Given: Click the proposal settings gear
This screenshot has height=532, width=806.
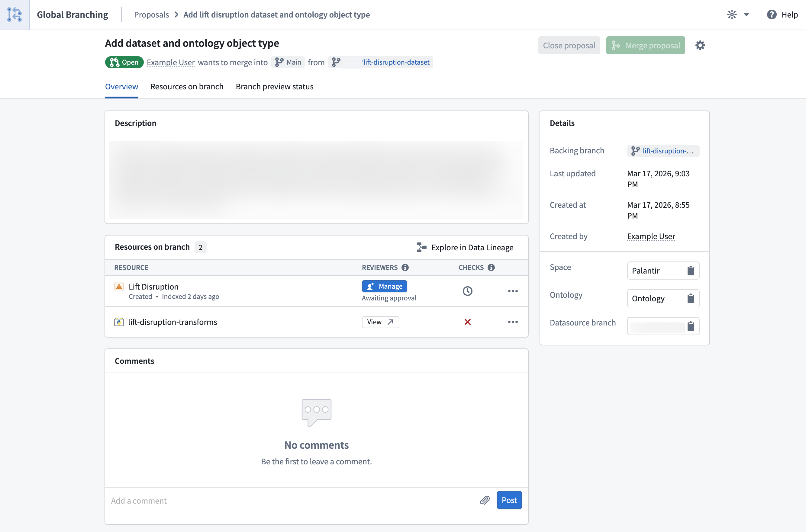Looking at the screenshot, I should pyautogui.click(x=700, y=45).
